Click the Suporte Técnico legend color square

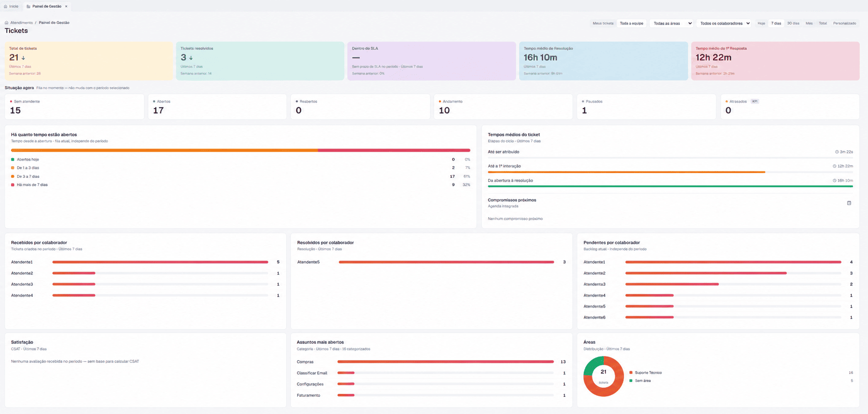click(631, 373)
